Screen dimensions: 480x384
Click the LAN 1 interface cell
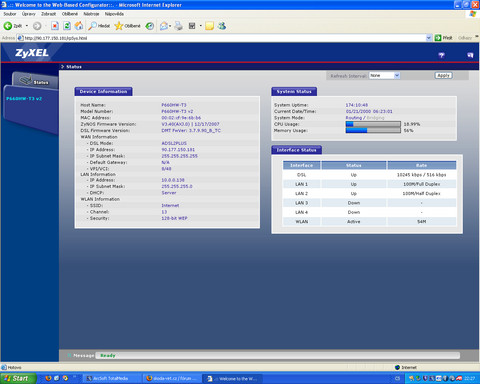click(x=301, y=184)
